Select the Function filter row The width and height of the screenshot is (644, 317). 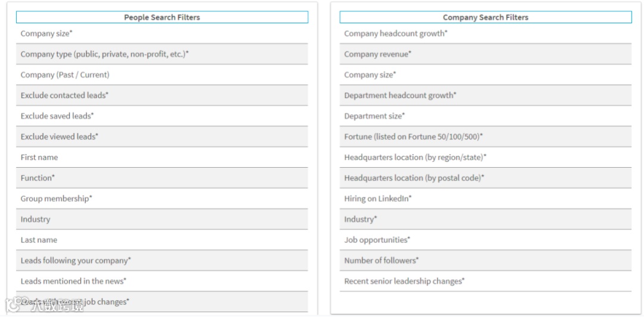click(x=38, y=178)
